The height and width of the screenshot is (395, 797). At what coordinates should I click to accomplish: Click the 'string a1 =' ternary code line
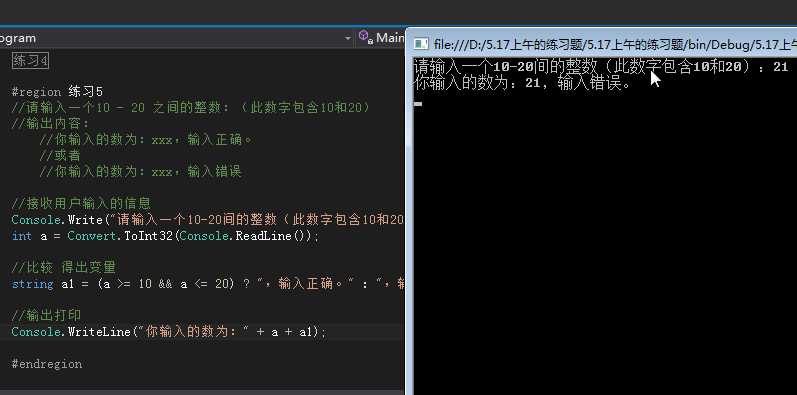click(x=207, y=284)
